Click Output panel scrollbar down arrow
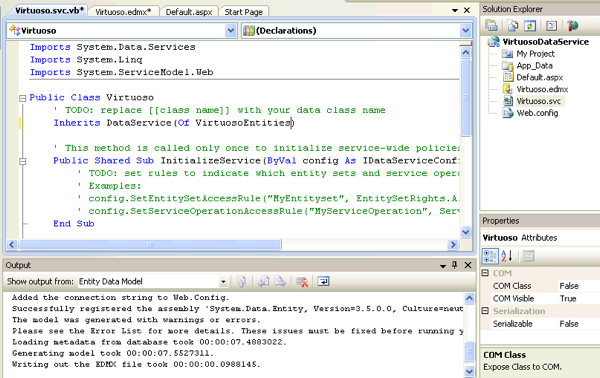The image size is (600, 378). tap(470, 371)
